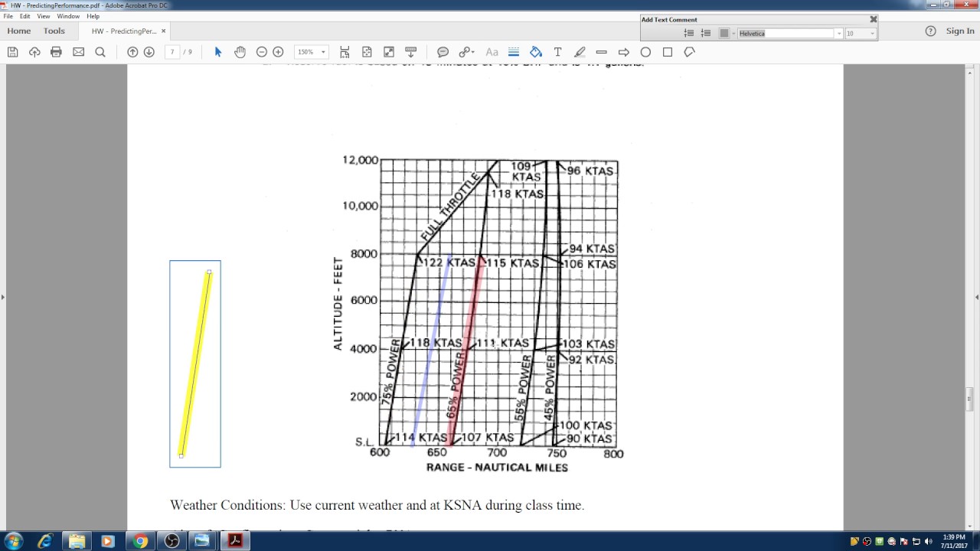Select the highlight lines tool
The width and height of the screenshot is (980, 551).
(514, 52)
